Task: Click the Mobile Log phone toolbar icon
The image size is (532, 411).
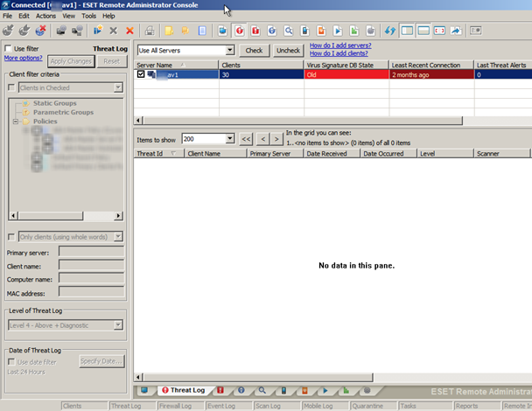Action: coord(305,31)
